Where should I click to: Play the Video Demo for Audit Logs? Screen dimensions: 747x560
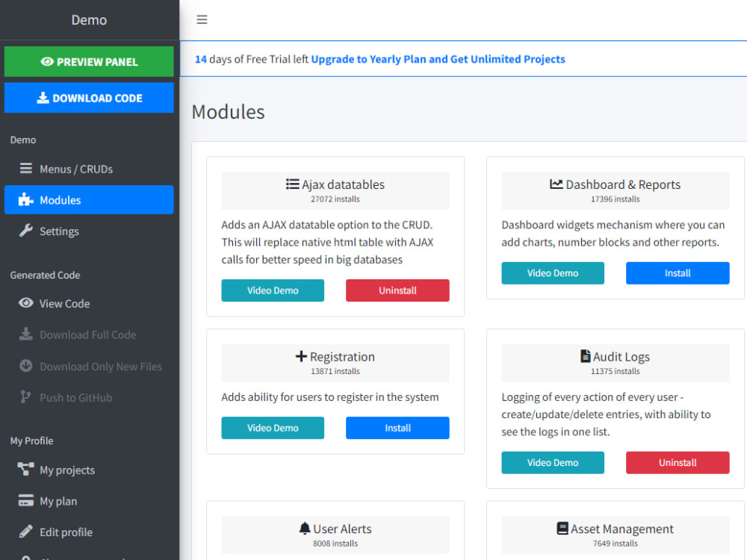(x=553, y=462)
